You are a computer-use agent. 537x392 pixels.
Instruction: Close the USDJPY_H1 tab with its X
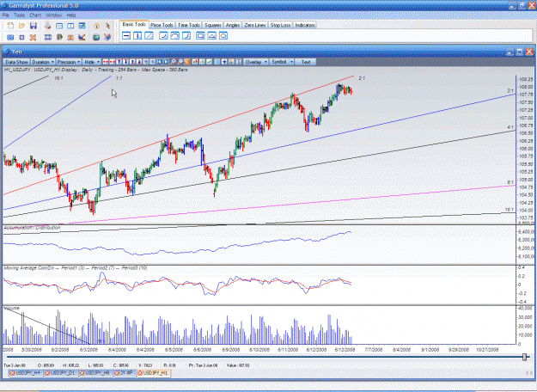point(140,373)
